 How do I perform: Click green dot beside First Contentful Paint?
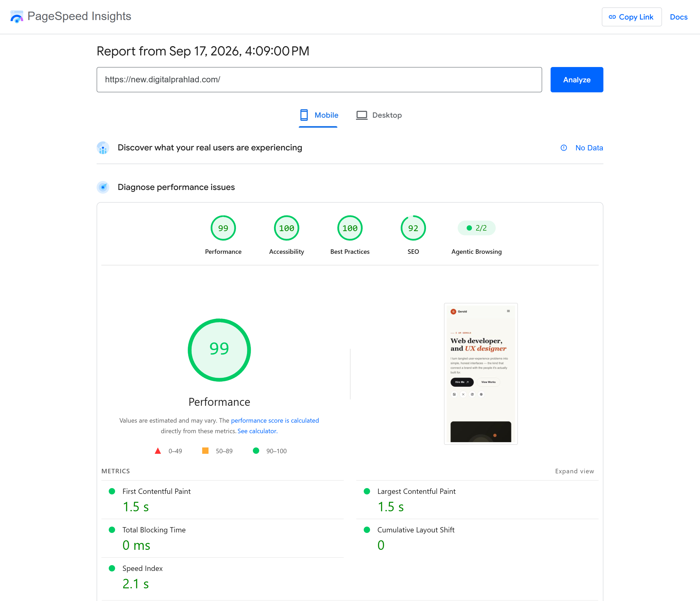112,491
